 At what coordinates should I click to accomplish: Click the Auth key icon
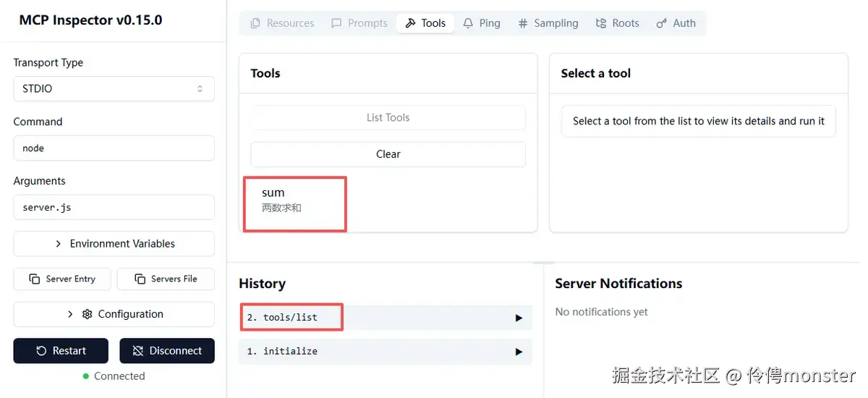tap(661, 23)
